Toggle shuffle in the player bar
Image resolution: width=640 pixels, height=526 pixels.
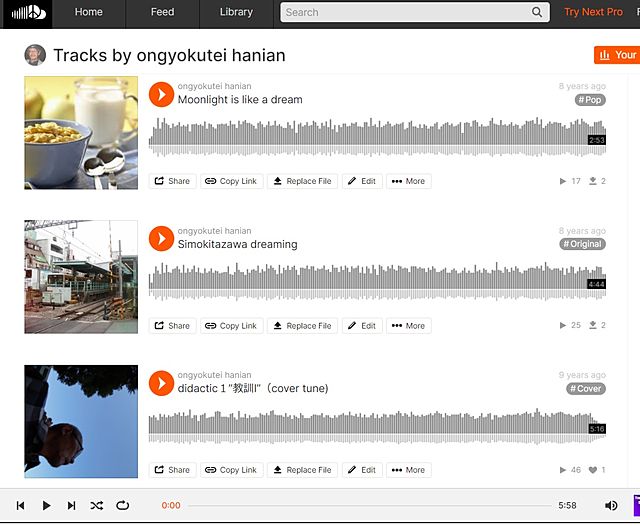(x=96, y=506)
